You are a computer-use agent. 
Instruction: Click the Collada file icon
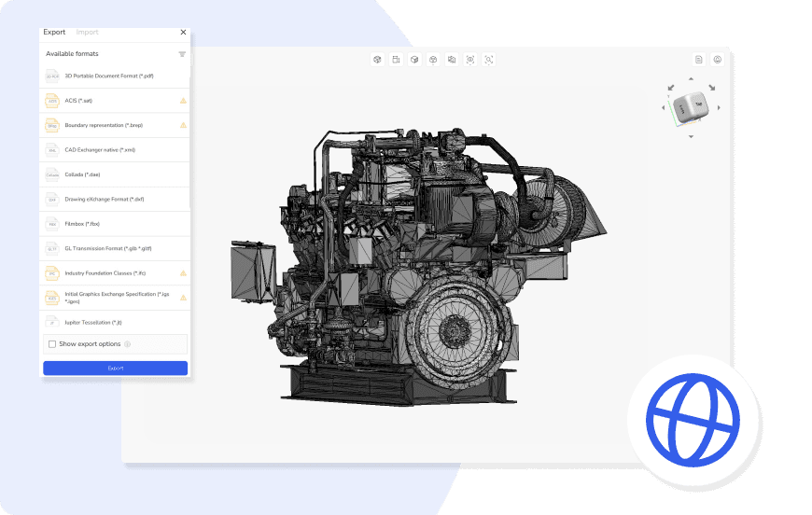click(52, 175)
